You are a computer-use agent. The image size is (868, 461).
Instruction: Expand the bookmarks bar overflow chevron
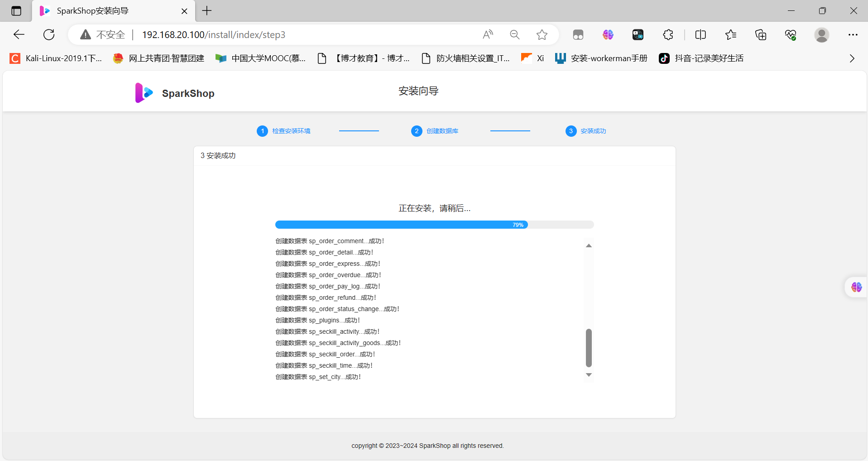point(852,58)
